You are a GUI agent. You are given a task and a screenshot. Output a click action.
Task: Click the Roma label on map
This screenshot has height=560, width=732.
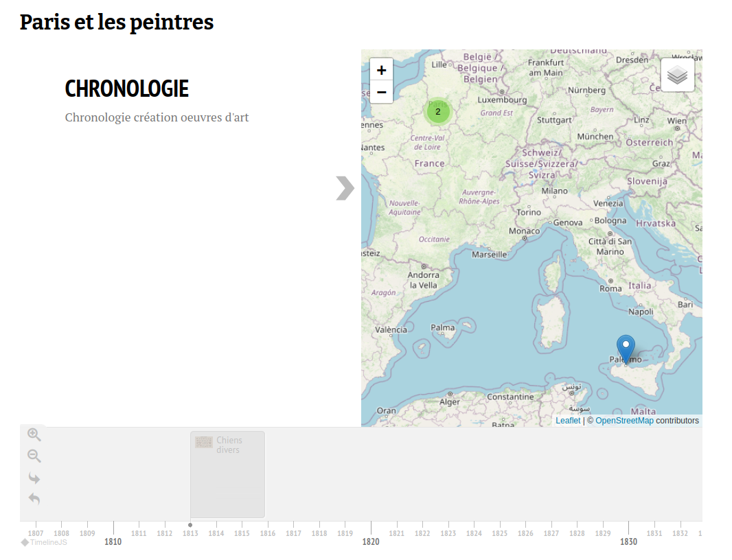pyautogui.click(x=610, y=288)
